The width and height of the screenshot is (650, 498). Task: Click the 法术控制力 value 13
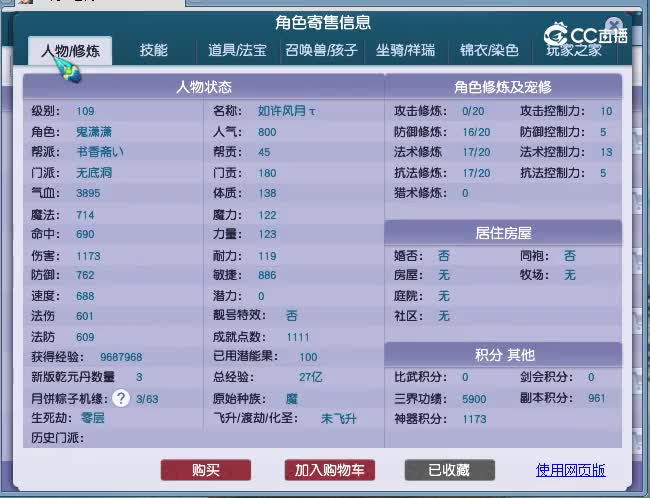tap(606, 152)
